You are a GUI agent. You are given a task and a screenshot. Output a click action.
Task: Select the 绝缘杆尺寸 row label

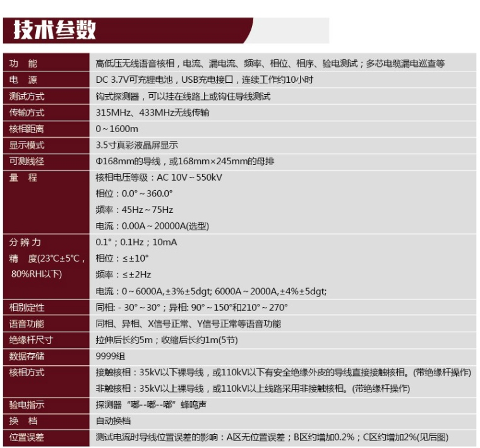pyautogui.click(x=30, y=340)
